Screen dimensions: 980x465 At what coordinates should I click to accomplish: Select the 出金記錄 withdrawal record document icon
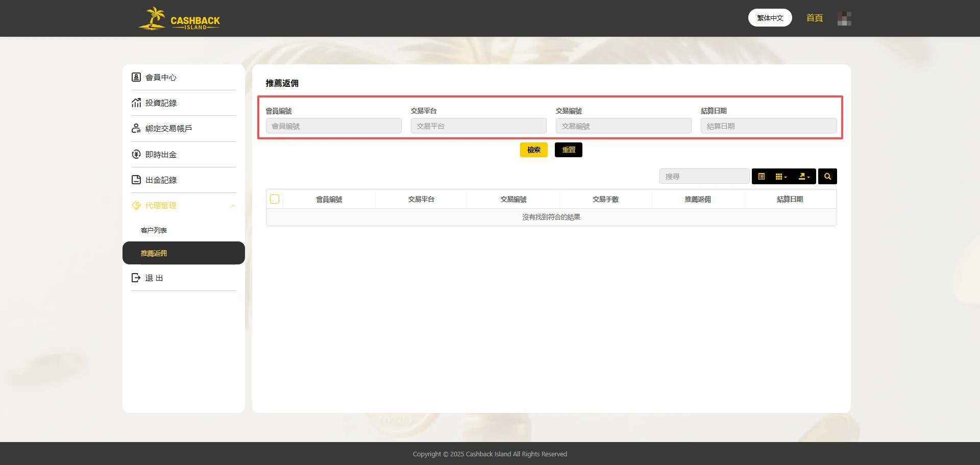tap(136, 180)
